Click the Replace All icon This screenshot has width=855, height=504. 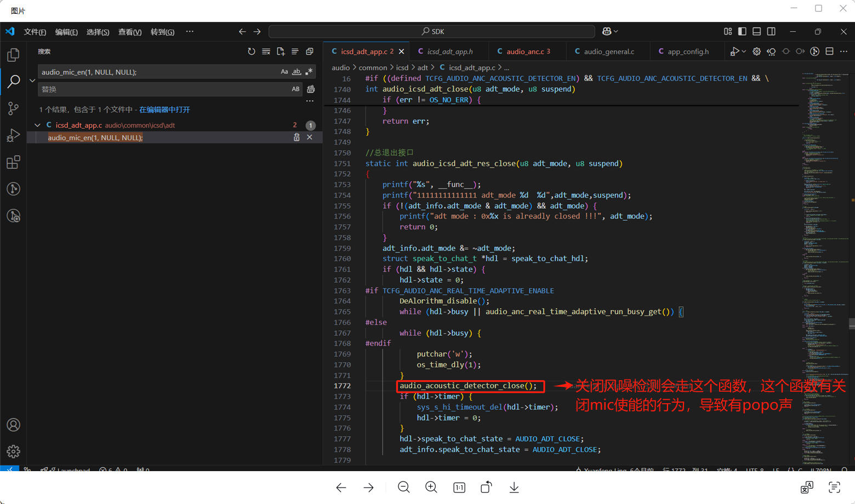[311, 89]
